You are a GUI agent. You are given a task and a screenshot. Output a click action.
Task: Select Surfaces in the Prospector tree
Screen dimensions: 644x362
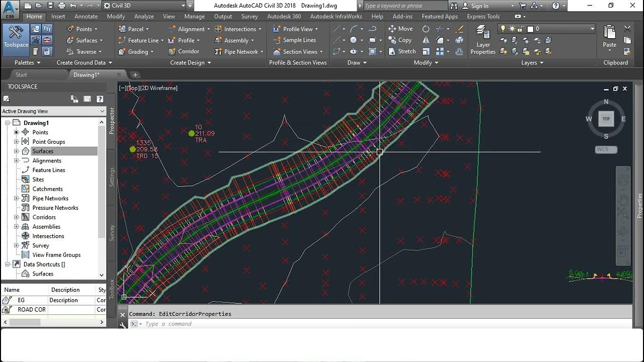coord(43,151)
